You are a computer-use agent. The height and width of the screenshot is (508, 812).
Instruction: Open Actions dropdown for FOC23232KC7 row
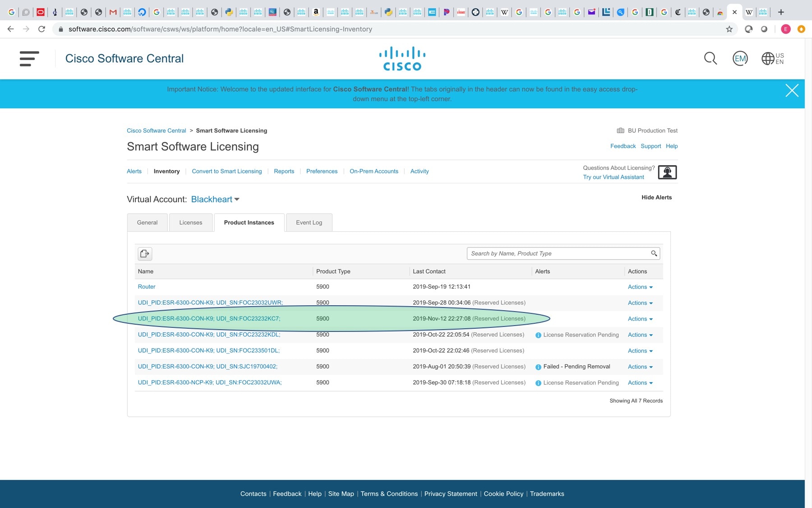pos(640,319)
